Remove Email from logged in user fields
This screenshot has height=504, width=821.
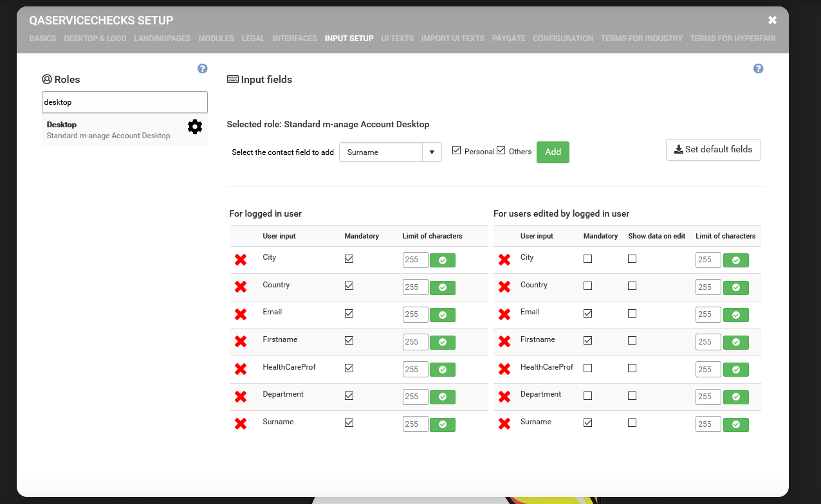pyautogui.click(x=241, y=314)
